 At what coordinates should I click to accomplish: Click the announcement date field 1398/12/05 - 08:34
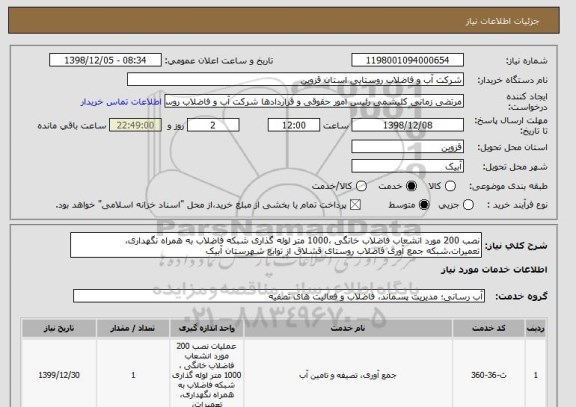105,60
